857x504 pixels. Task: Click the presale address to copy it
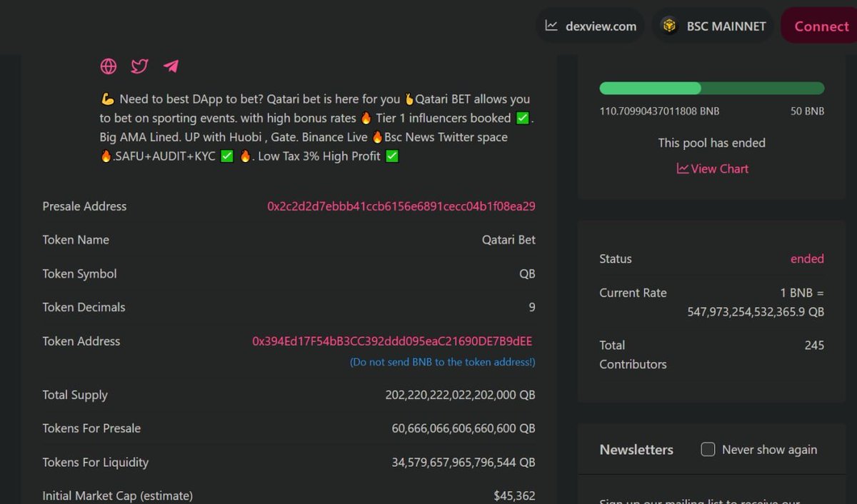point(400,206)
